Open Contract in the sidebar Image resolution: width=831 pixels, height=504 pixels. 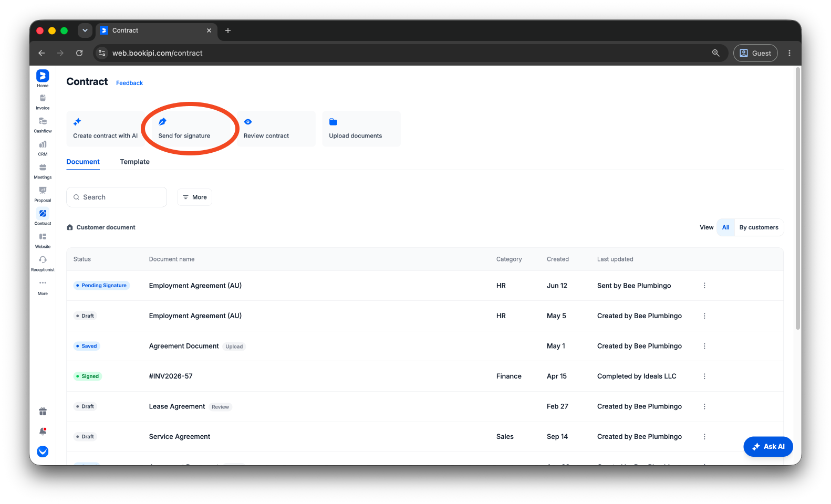[x=43, y=217]
